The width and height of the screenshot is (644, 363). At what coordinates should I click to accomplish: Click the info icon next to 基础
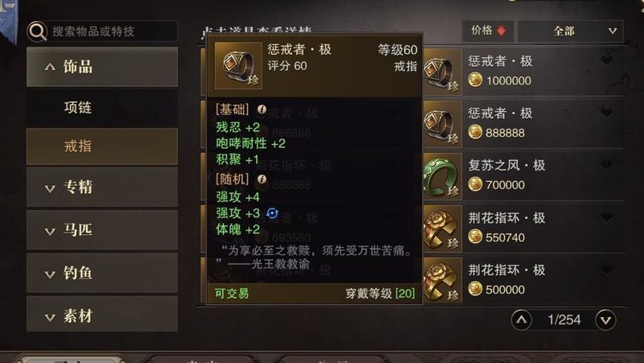click(x=262, y=109)
